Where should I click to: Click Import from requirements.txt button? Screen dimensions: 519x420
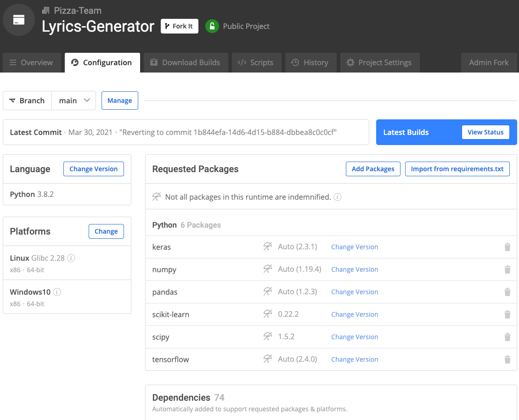pos(457,169)
